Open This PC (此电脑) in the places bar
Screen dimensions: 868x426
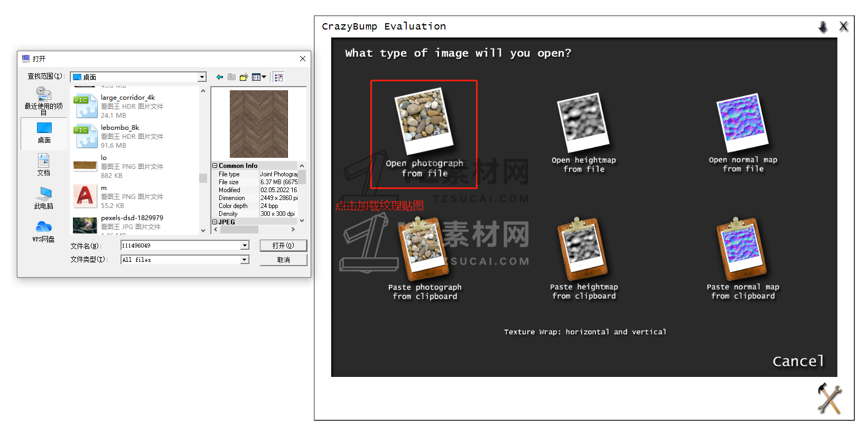pos(44,198)
